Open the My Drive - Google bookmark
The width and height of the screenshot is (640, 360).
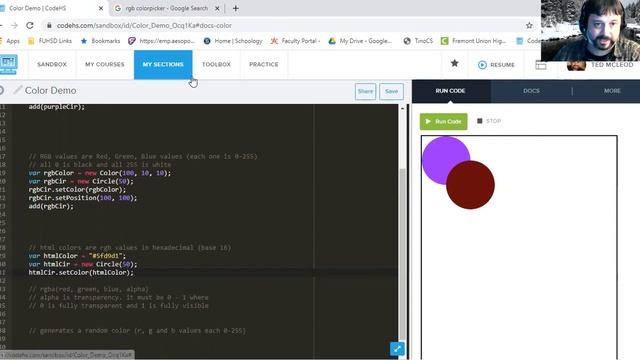coord(360,41)
